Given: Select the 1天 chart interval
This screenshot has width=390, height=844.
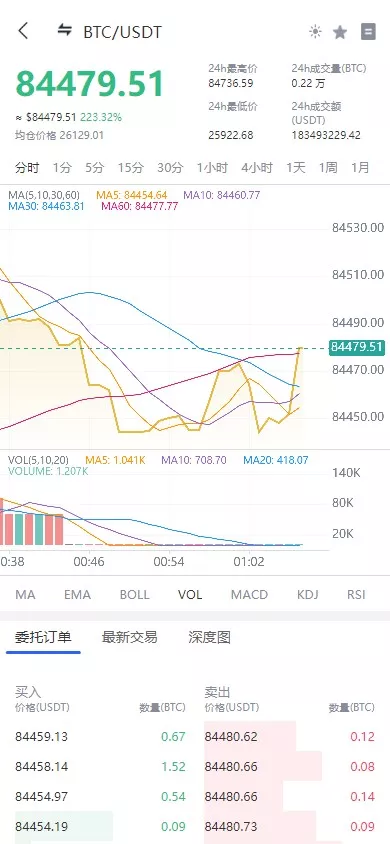Looking at the screenshot, I should coord(296,167).
